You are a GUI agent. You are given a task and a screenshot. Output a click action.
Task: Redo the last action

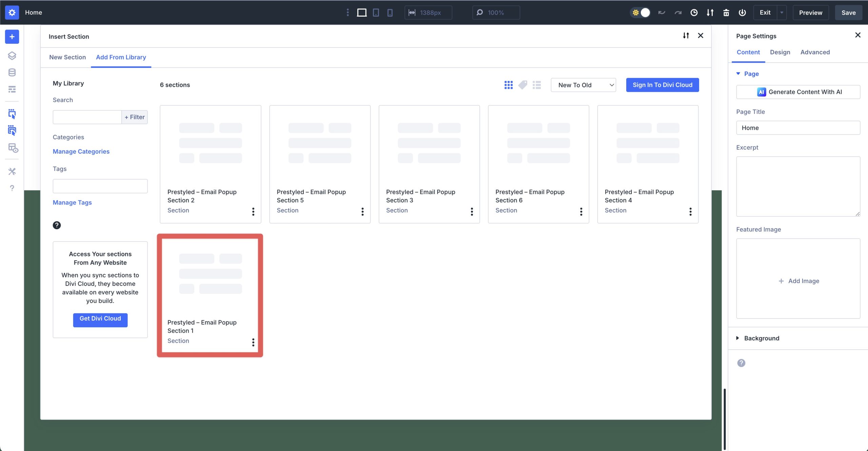(x=678, y=12)
